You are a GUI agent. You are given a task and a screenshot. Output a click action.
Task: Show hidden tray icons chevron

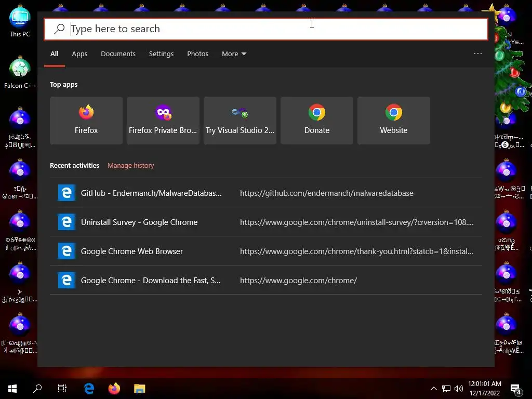click(x=434, y=389)
